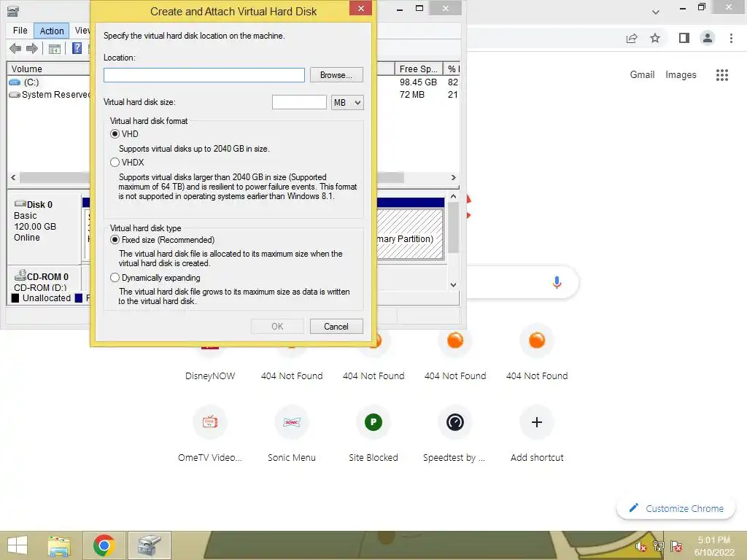
Task: Open File Explorer from the taskbar
Action: (x=59, y=545)
